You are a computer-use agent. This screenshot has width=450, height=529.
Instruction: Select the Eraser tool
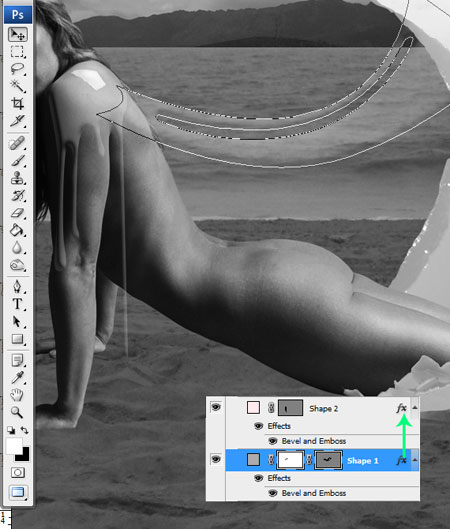18,213
